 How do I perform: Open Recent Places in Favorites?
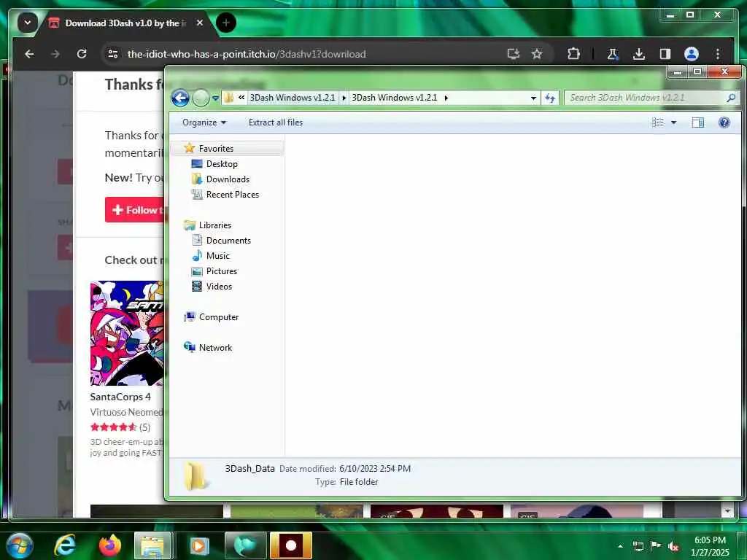coord(233,194)
